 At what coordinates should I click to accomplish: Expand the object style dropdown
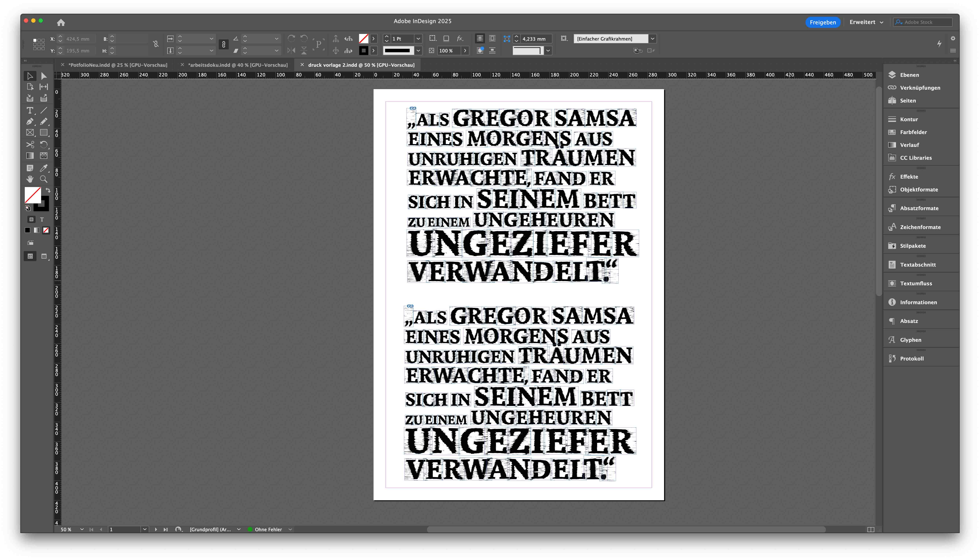[x=652, y=39]
